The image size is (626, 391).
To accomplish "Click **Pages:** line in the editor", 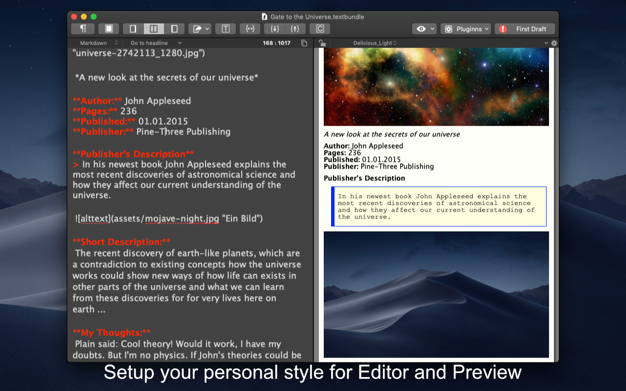I will click(105, 111).
